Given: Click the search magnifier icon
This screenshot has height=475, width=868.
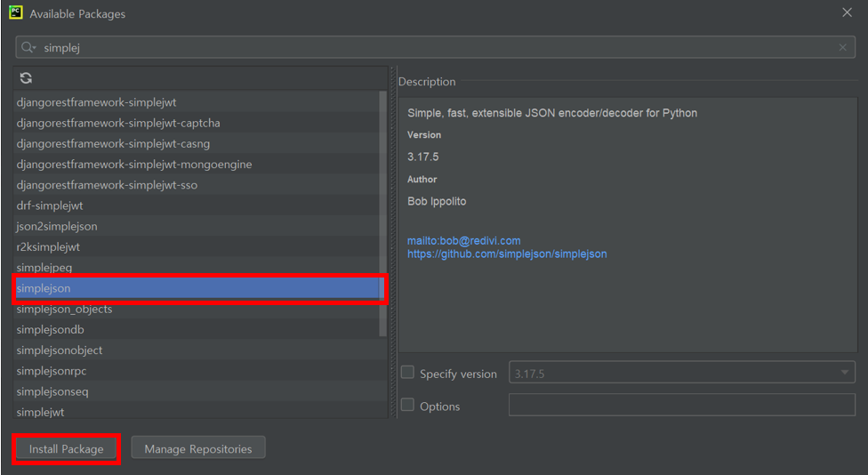Looking at the screenshot, I should pyautogui.click(x=28, y=48).
